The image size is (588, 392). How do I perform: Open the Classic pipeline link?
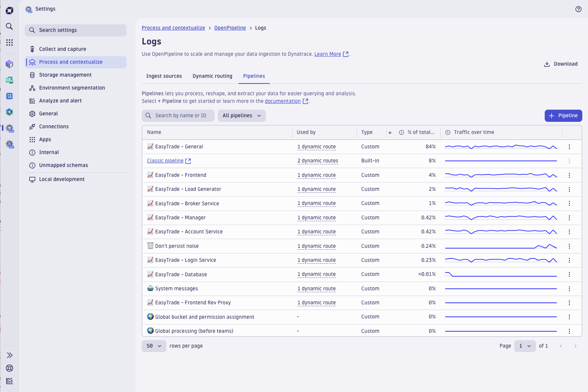[165, 161]
